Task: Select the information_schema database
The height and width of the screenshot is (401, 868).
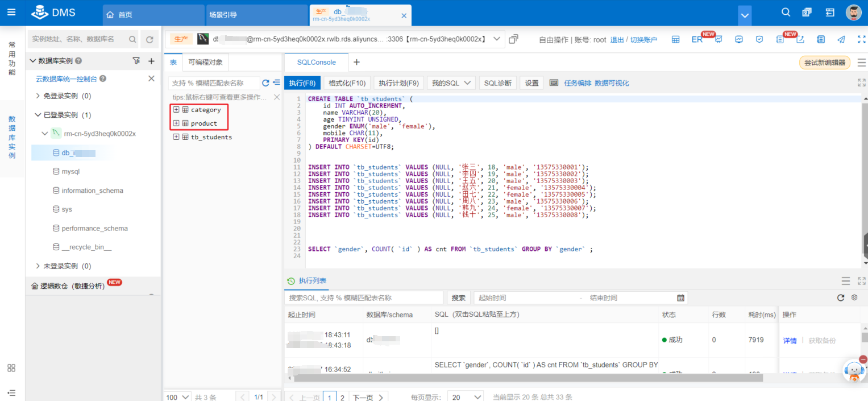Action: (x=92, y=191)
